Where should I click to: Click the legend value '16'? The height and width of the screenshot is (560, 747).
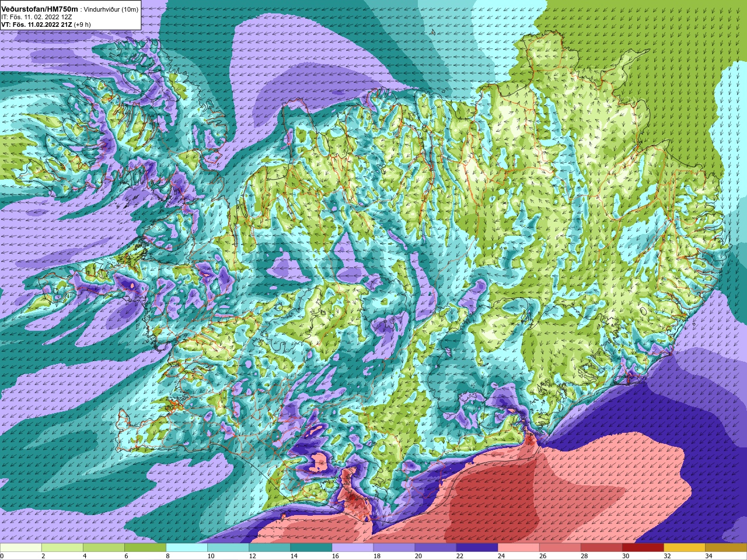336,556
